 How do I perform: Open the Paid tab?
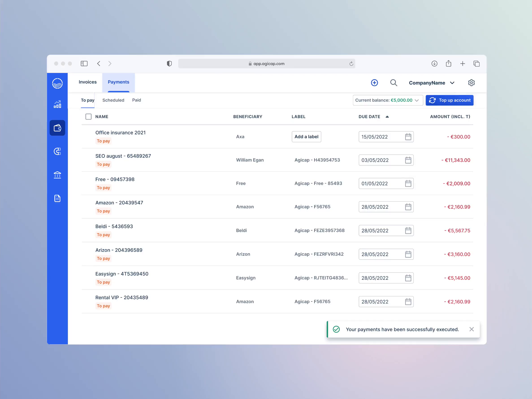tap(136, 100)
